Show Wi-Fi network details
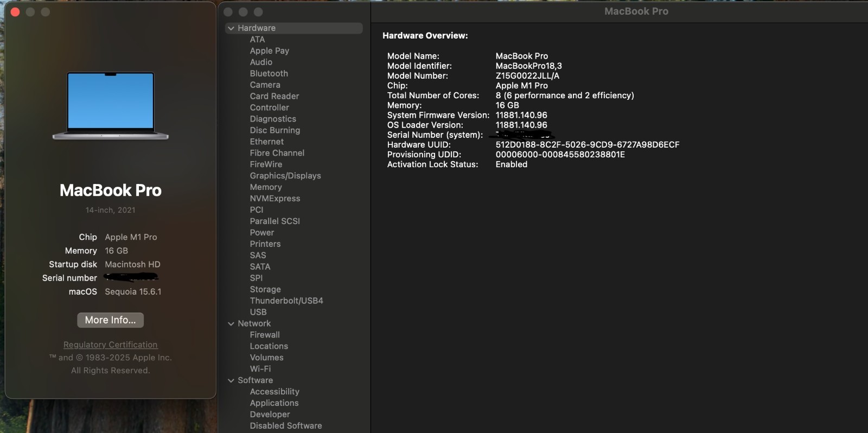The image size is (868, 433). pos(260,369)
